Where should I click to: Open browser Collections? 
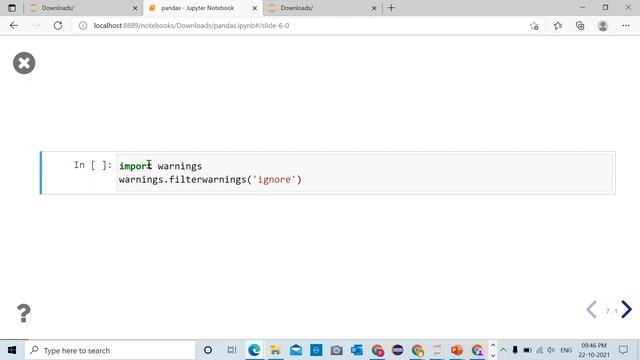pos(580,26)
